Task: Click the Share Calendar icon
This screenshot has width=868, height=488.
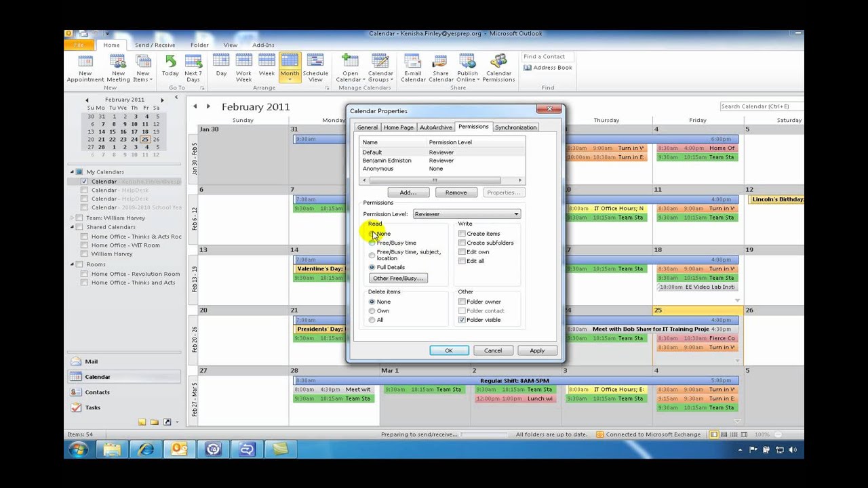Action: [x=441, y=68]
